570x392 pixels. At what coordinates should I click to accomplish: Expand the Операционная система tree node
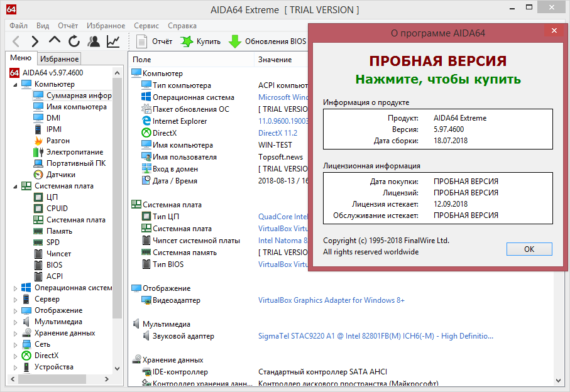[x=15, y=288]
